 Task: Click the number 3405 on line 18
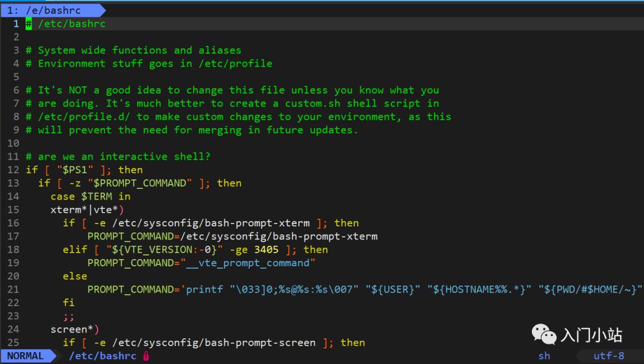(x=266, y=250)
